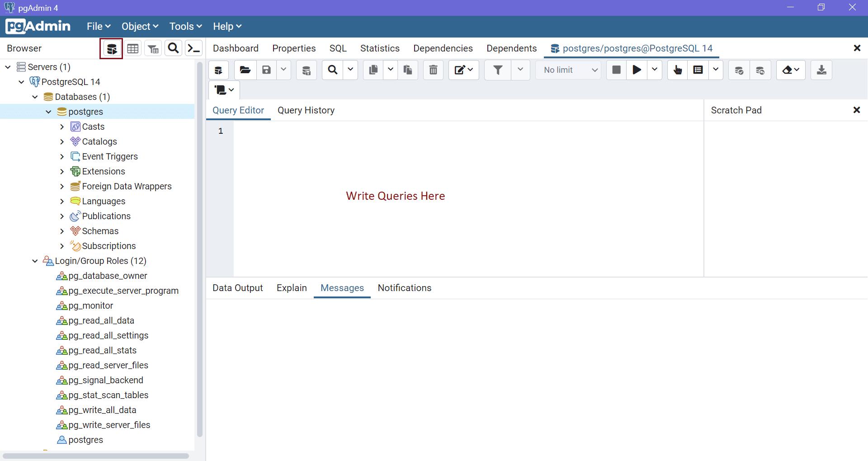Screen dimensions: 868x461
Task: Execute the query with the play button
Action: pos(637,70)
